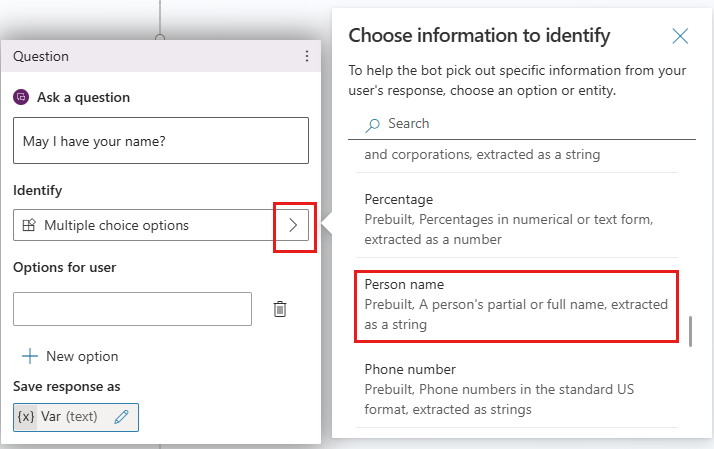Click the three-dot menu on Question card
714x449 pixels.
pyautogui.click(x=307, y=57)
